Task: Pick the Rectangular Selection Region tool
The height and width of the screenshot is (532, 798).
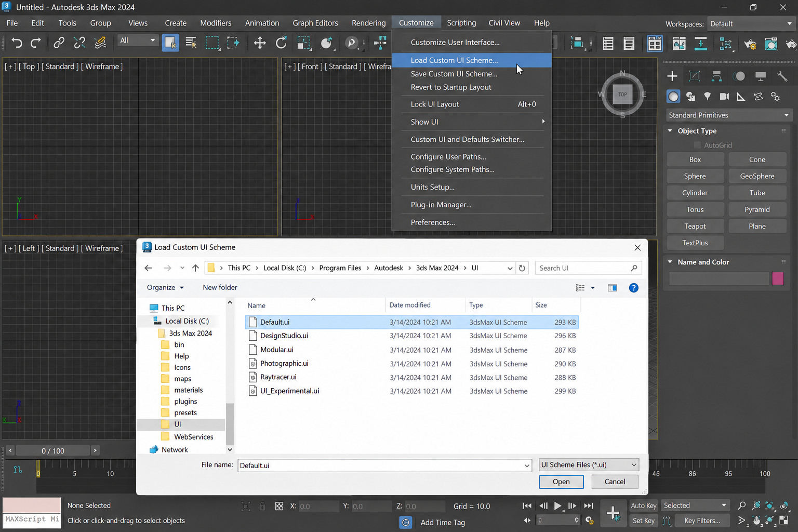Action: pyautogui.click(x=212, y=43)
